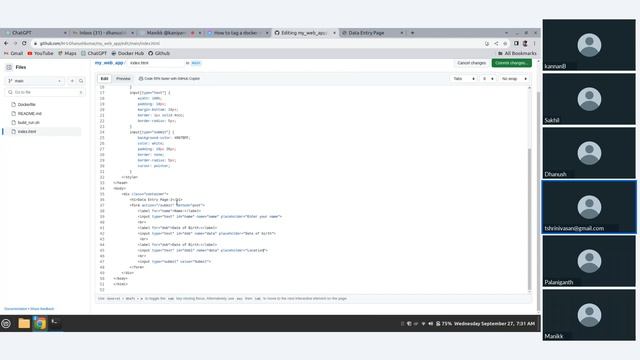Open the All Bookmarks folder
Viewport: 640px width, 360px height.
tap(517, 53)
